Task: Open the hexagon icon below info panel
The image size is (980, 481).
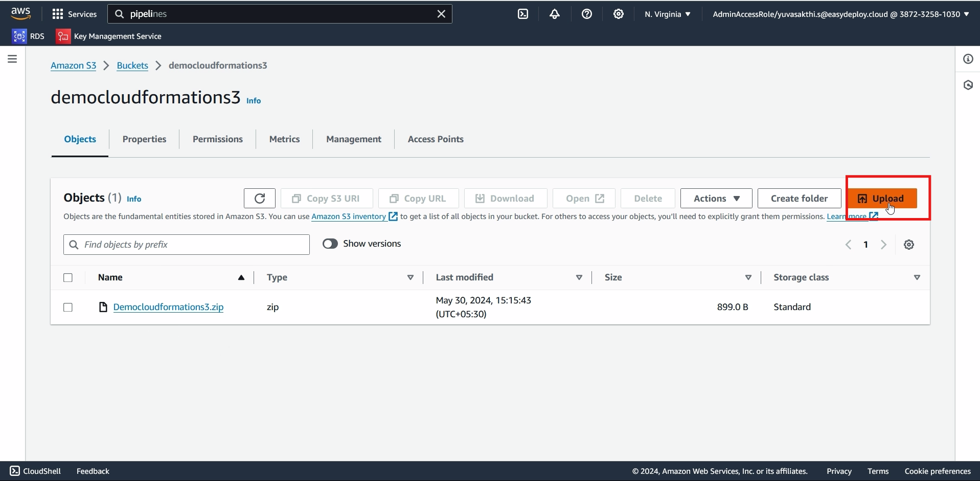Action: point(968,85)
